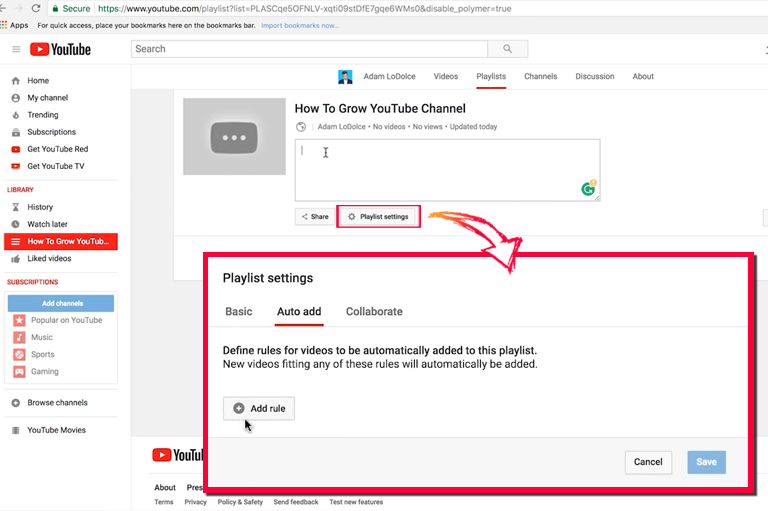Click the SUBSCRIPTIONS section heading
768x511 pixels.
(x=32, y=282)
